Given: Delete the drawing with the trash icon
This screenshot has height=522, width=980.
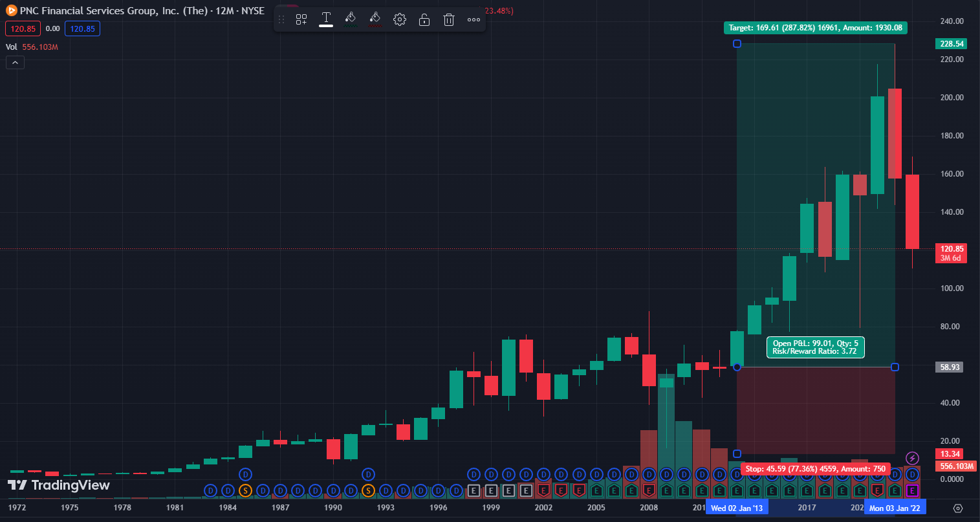Looking at the screenshot, I should click(449, 19).
